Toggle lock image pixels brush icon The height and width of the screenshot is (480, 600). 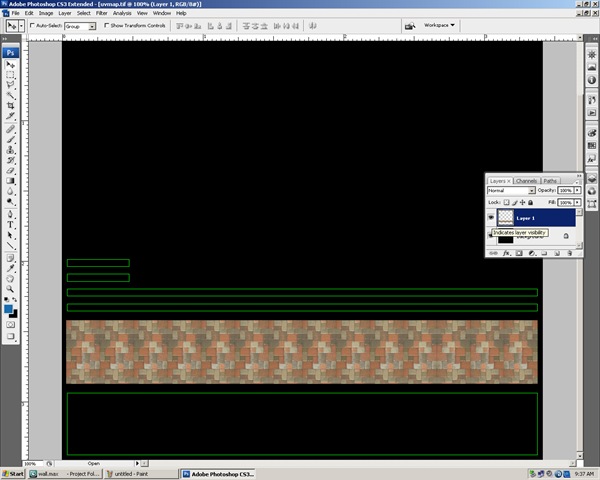point(515,202)
